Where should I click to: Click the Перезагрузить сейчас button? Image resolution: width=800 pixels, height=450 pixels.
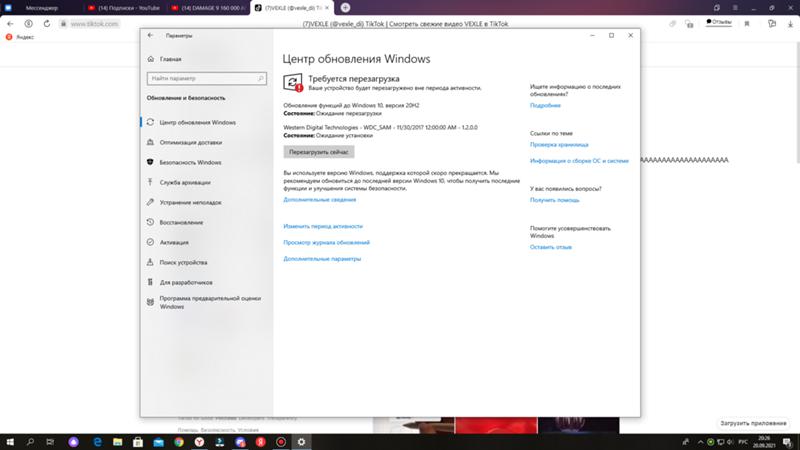tap(319, 152)
